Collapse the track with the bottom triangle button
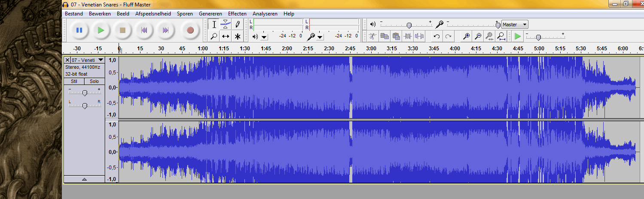The height and width of the screenshot is (199, 644). pyautogui.click(x=84, y=179)
